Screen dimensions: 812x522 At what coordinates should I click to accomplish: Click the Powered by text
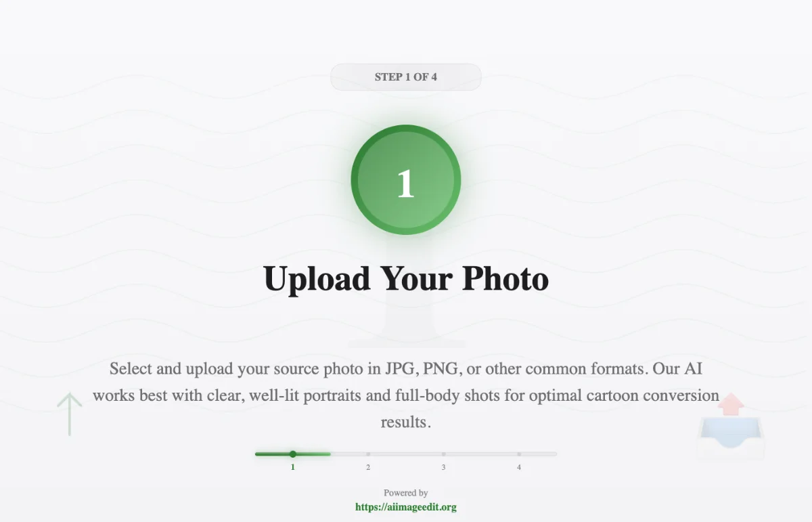coord(406,493)
